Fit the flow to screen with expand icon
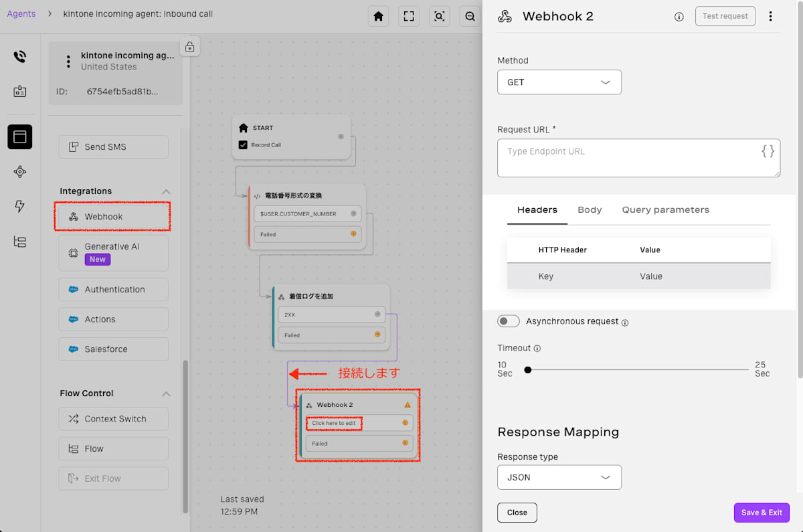The height and width of the screenshot is (532, 803). [x=409, y=17]
